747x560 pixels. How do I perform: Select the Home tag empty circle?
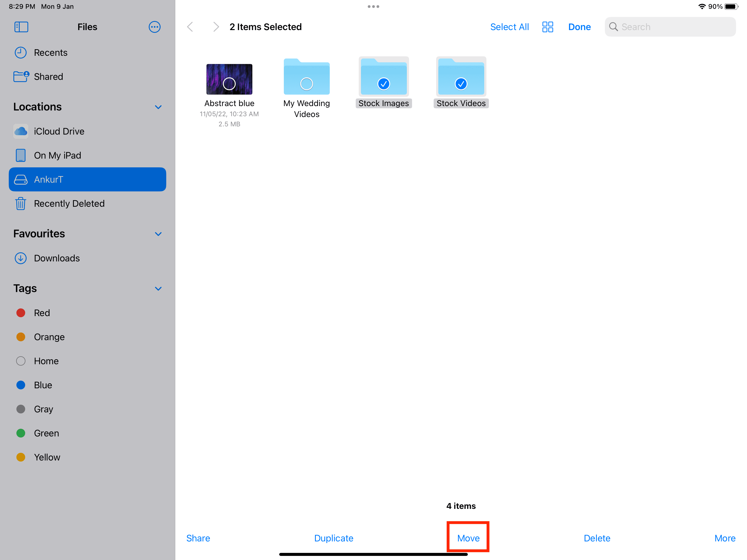pos(21,361)
